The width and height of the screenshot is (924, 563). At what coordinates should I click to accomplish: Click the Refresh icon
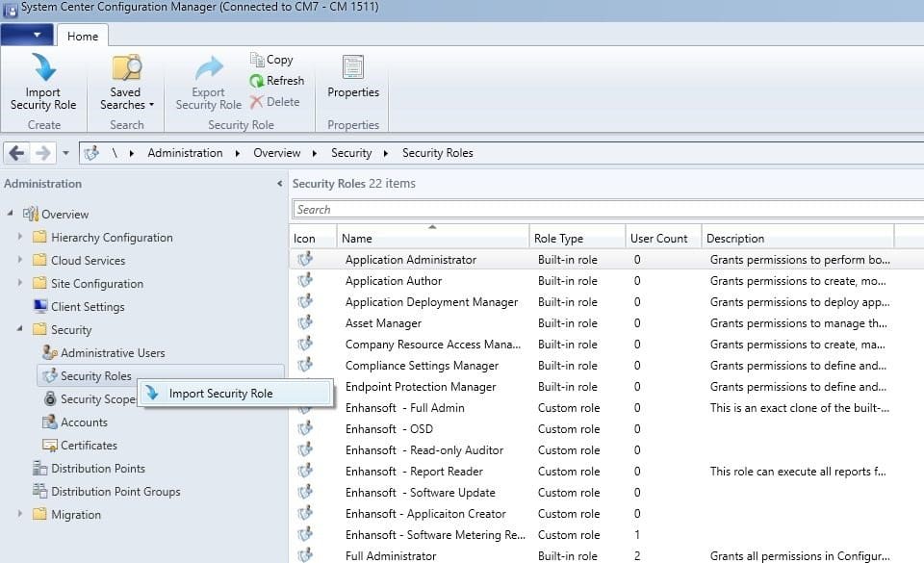click(257, 81)
